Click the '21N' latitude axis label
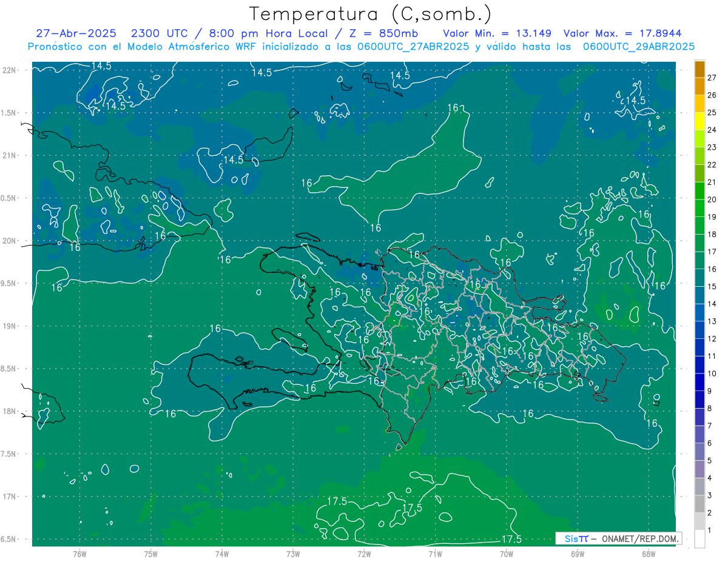Image resolution: width=728 pixels, height=562 pixels. click(10, 155)
